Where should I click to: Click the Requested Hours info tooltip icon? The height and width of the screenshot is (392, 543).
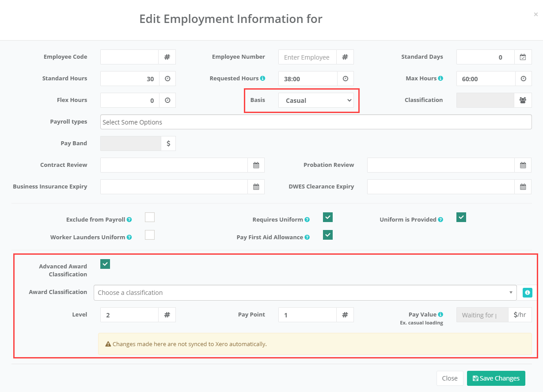(262, 78)
